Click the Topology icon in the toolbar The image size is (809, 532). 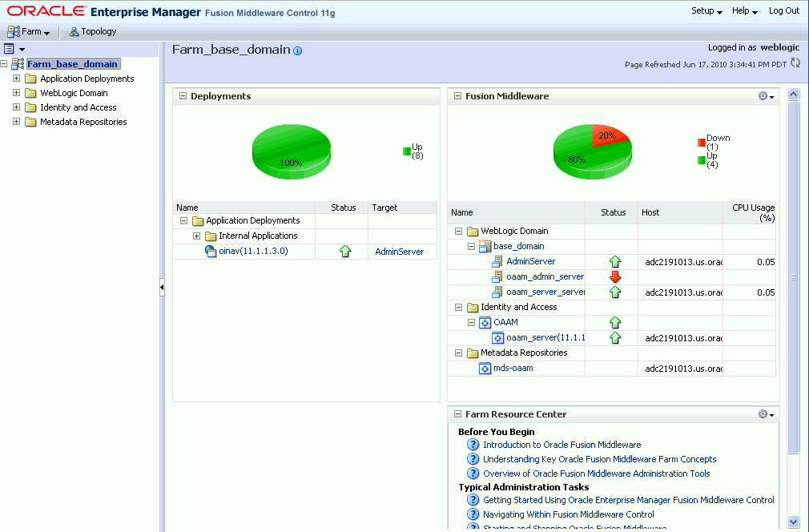[72, 31]
